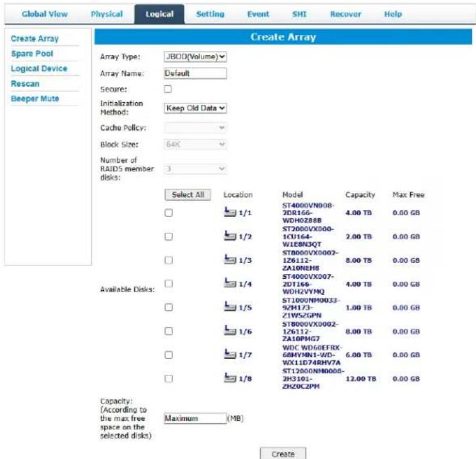This screenshot has height=459, width=476.
Task: Open the Array Type dropdown
Action: tap(195, 56)
